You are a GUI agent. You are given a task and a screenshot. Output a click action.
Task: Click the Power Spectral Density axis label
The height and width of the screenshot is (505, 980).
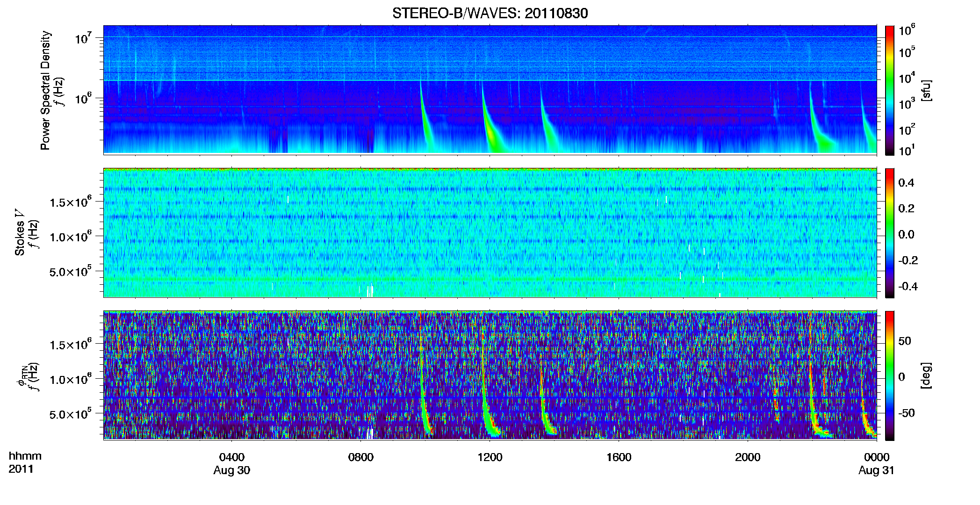coord(45,90)
